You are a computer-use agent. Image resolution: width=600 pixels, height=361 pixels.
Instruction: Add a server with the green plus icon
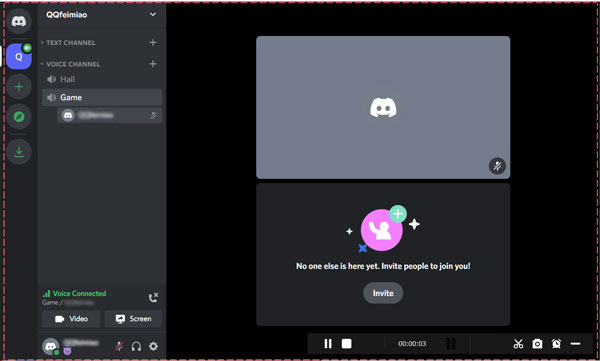tap(19, 87)
